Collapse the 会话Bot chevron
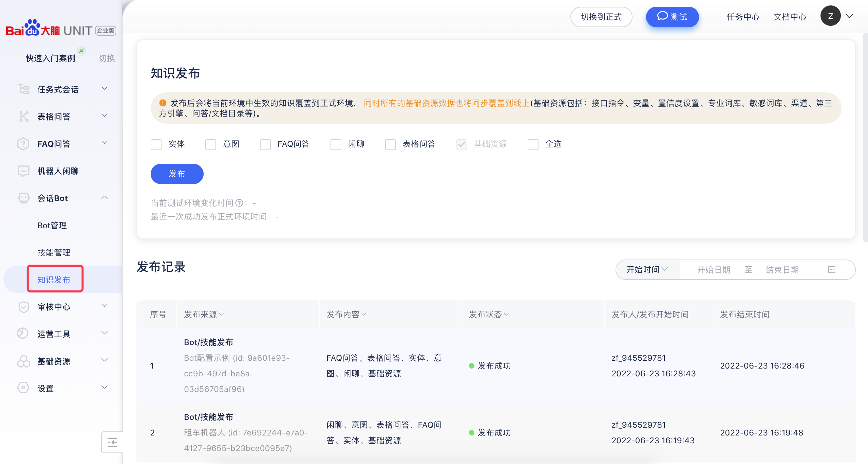Viewport: 868px width, 464px height. [105, 197]
